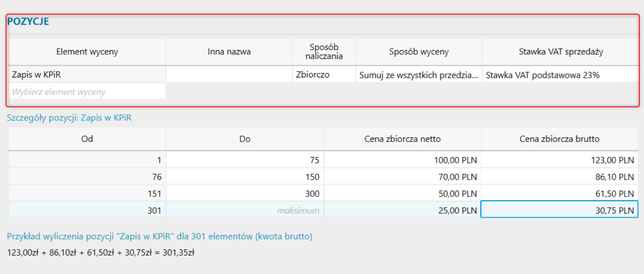Image resolution: width=644 pixels, height=274 pixels.
Task: Click the net price cell 25,00 PLN
Action: click(x=402, y=210)
